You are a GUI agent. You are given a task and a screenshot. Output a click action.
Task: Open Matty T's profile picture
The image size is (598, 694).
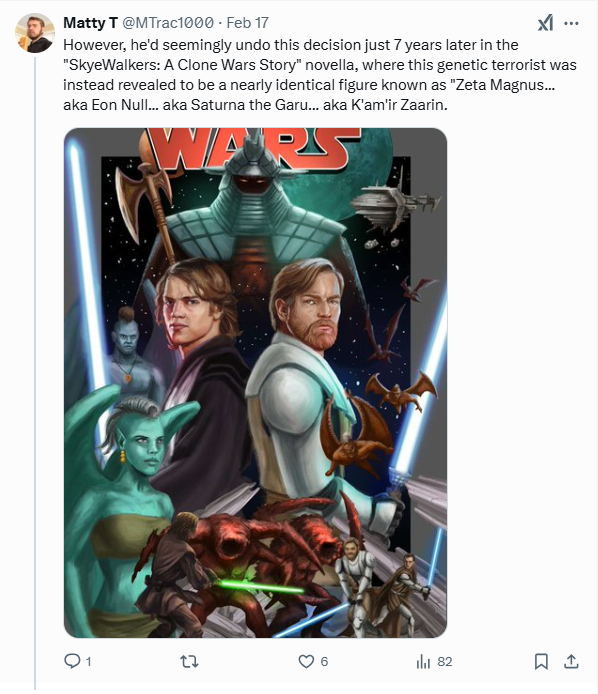(x=35, y=33)
